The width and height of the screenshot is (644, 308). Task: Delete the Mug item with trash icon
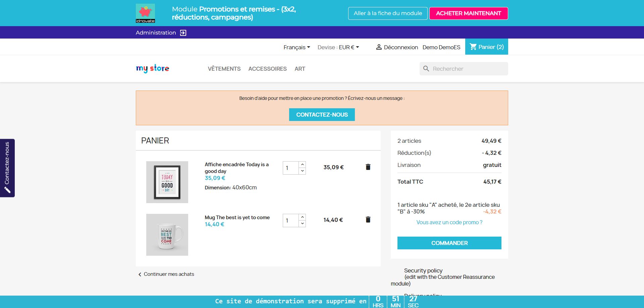pos(368,220)
